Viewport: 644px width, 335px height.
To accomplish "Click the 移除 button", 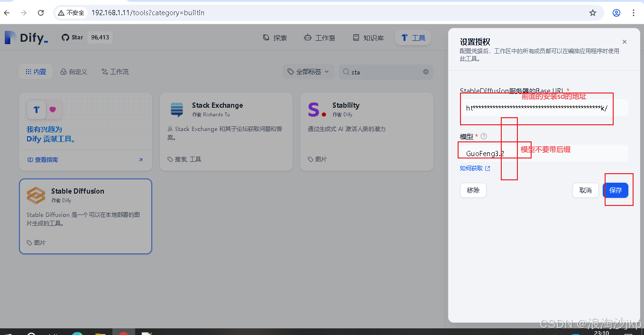I will [473, 190].
